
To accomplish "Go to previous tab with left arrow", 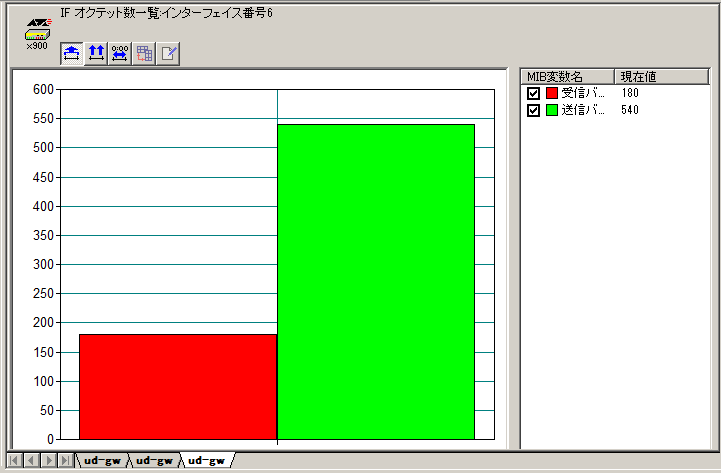I will 31,460.
